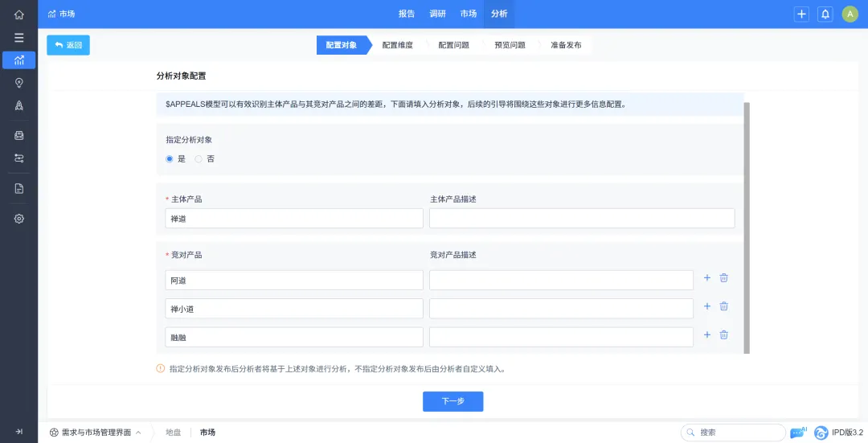Click the form panel vertical scrollbar

tap(747, 228)
